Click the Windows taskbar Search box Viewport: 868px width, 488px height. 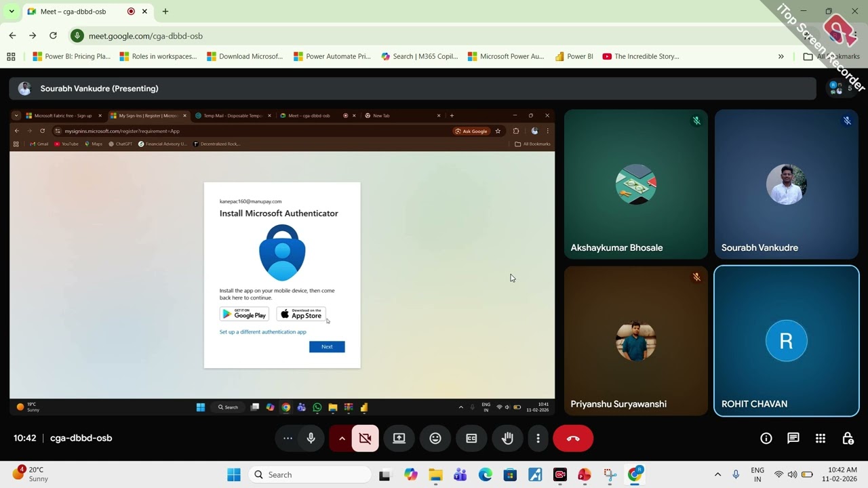tap(309, 474)
